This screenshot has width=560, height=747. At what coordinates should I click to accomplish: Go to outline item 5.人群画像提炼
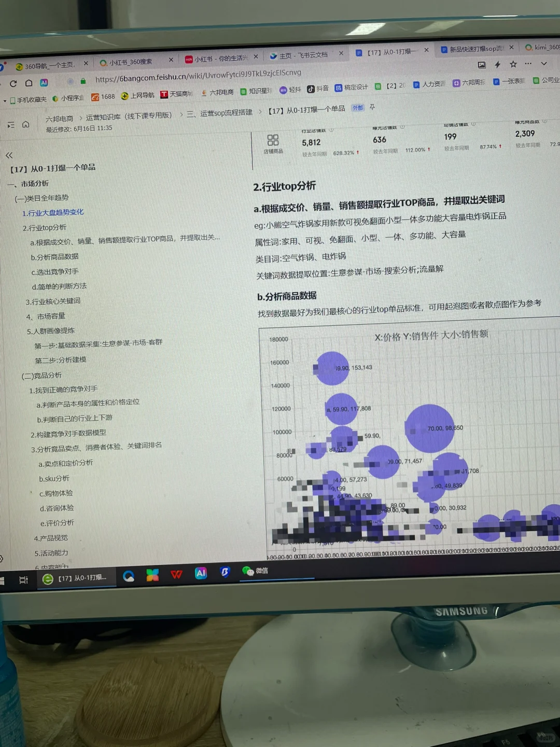click(51, 331)
